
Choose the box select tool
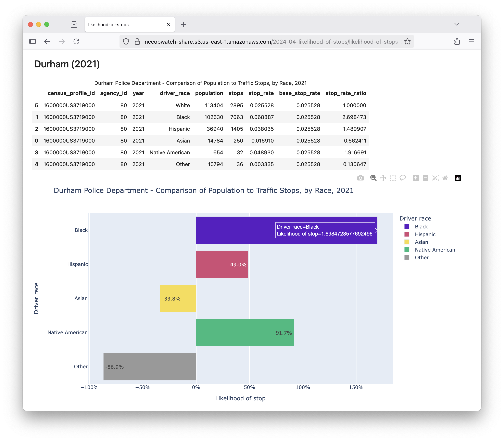[x=393, y=178]
